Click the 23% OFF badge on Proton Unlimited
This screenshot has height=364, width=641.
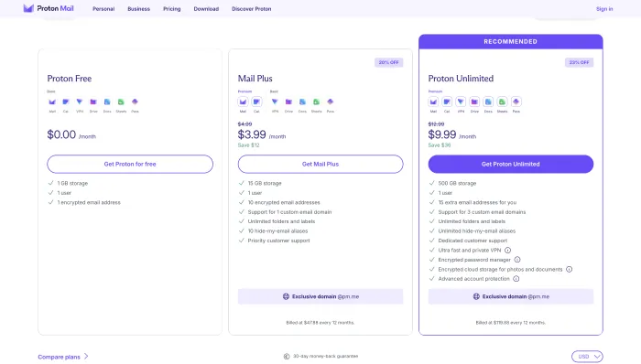click(x=580, y=62)
